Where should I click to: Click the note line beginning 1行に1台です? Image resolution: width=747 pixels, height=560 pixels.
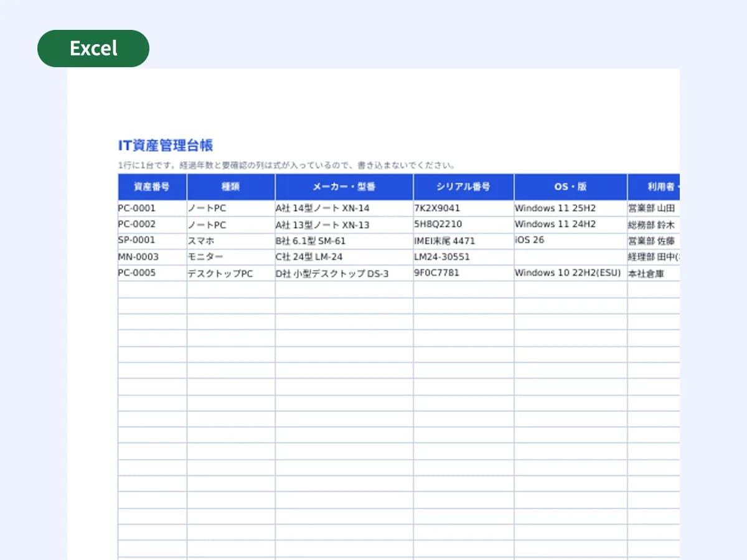pos(287,166)
